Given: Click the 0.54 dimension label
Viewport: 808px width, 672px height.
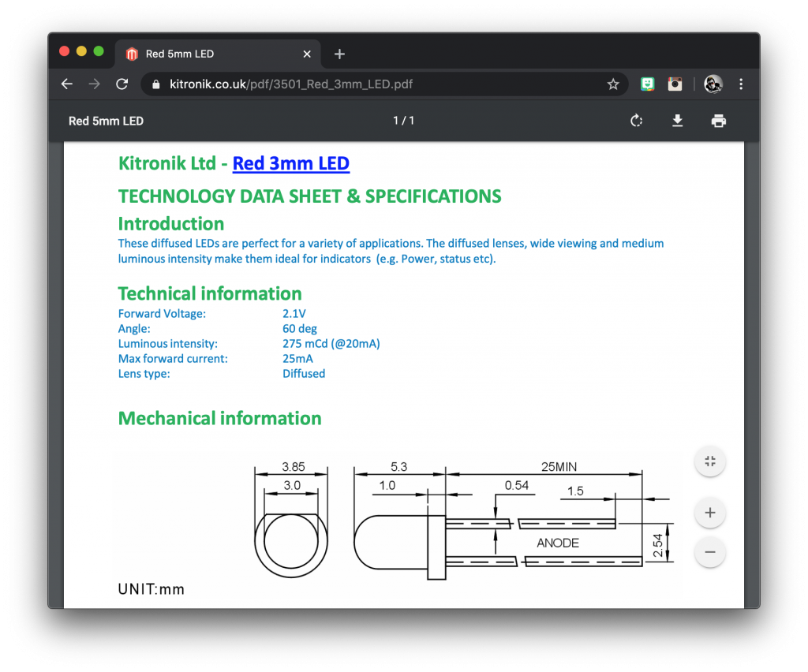Looking at the screenshot, I should pyautogui.click(x=517, y=485).
